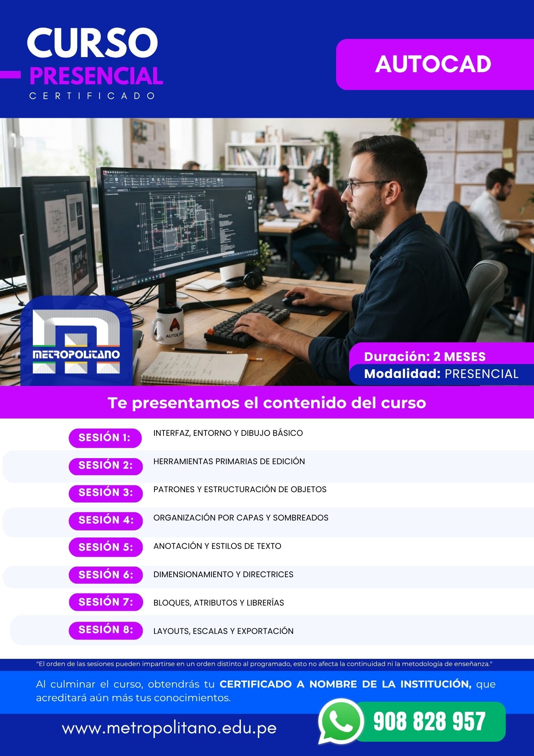Click the AutoCAD mug in the photo
534x756 pixels.
[x=168, y=325]
